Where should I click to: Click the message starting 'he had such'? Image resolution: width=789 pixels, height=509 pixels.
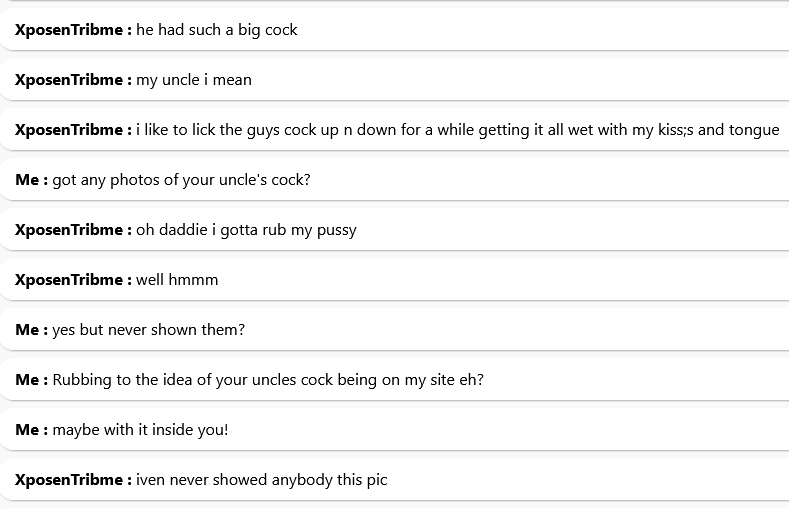click(x=216, y=30)
